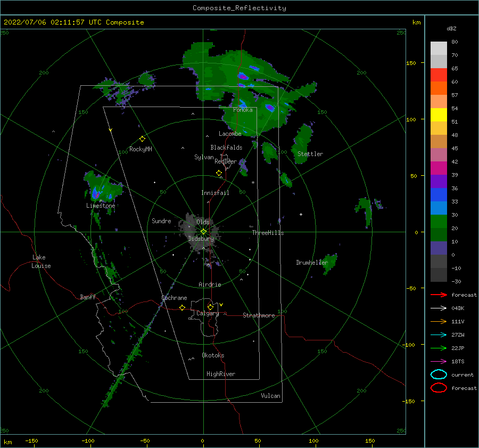The image size is (479, 448).
Task: Click the Calgary city label
Action: [208, 313]
